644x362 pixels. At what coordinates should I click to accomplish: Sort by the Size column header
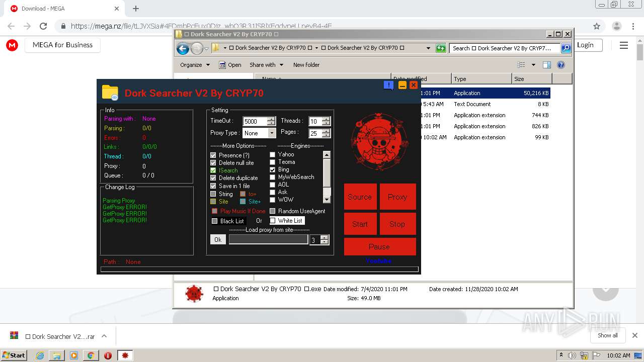532,79
